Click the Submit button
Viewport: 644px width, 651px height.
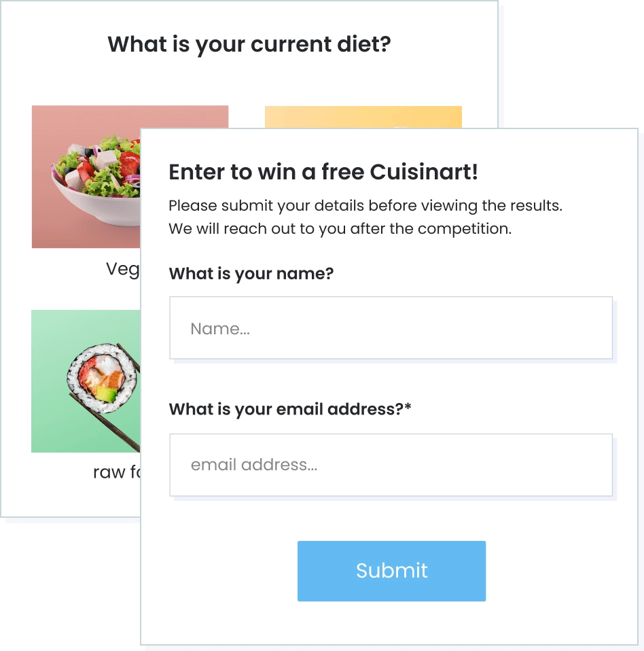pos(391,571)
